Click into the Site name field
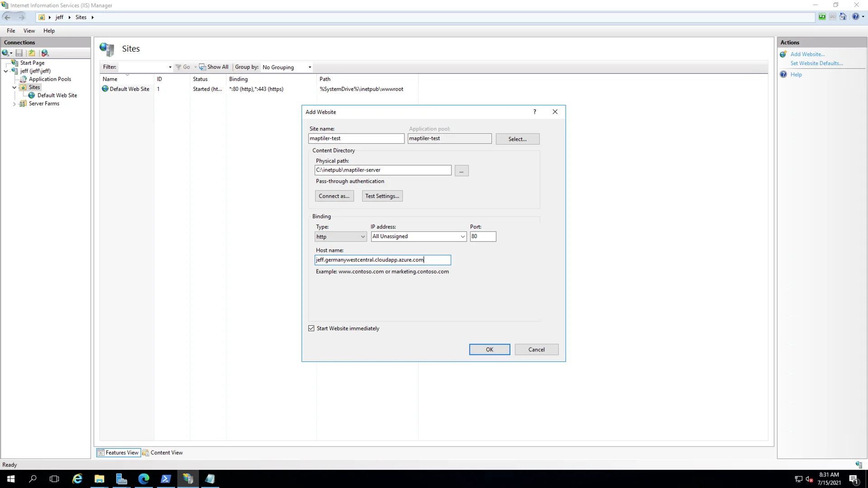 [356, 138]
